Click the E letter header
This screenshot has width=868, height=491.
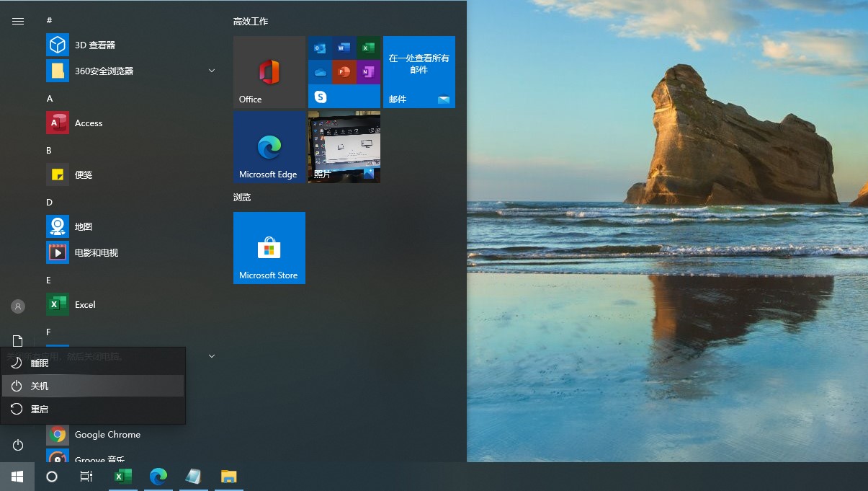49,280
